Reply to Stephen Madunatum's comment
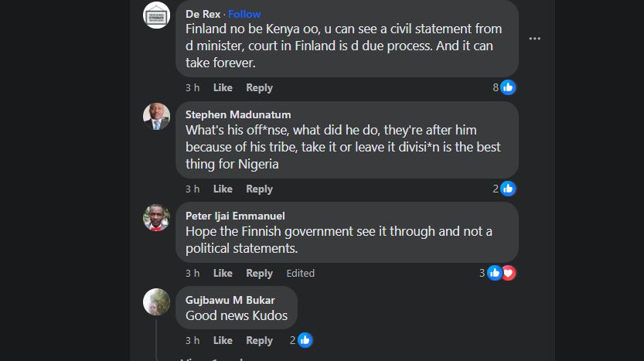644x361 pixels. 259,189
